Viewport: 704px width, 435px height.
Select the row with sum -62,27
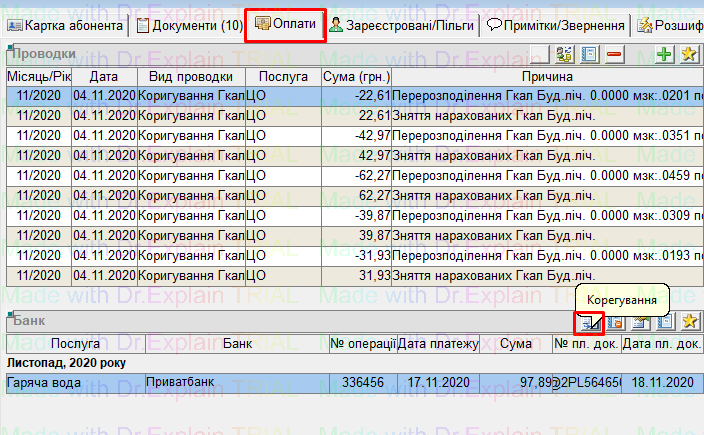tap(356, 174)
